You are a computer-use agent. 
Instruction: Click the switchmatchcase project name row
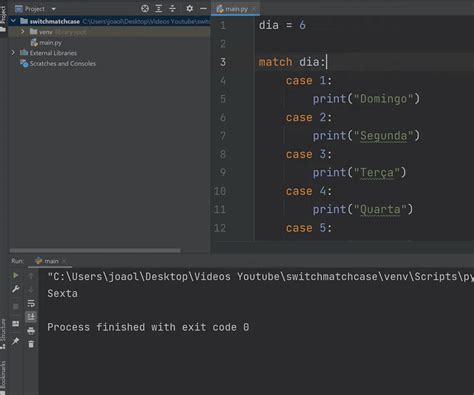(109, 21)
